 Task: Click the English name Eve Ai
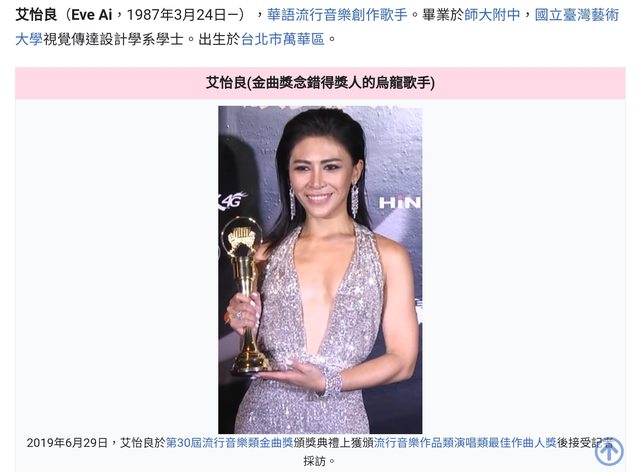click(x=91, y=15)
